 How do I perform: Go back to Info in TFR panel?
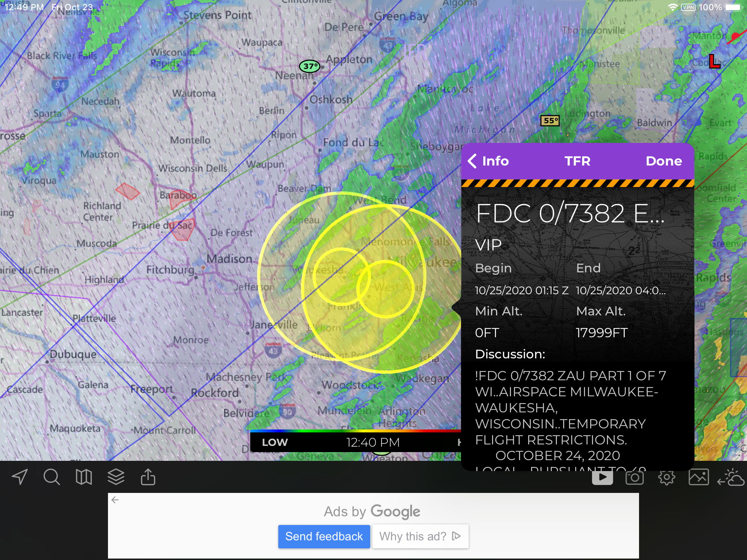488,161
